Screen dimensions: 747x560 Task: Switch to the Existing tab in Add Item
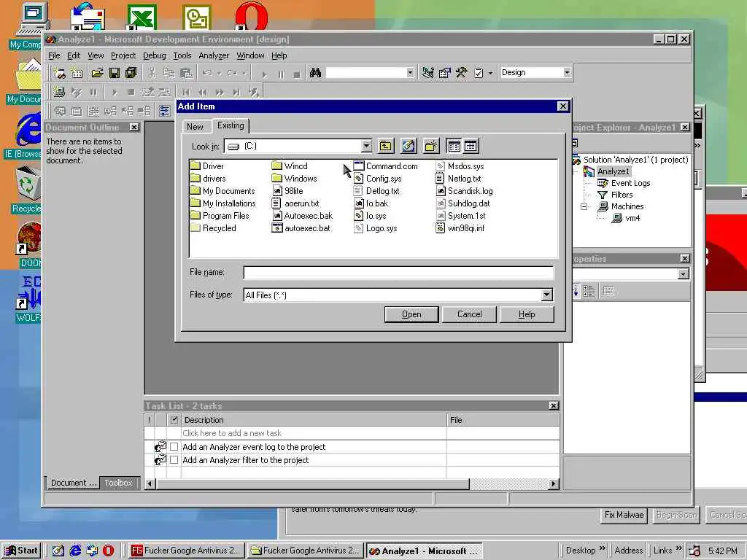click(231, 125)
